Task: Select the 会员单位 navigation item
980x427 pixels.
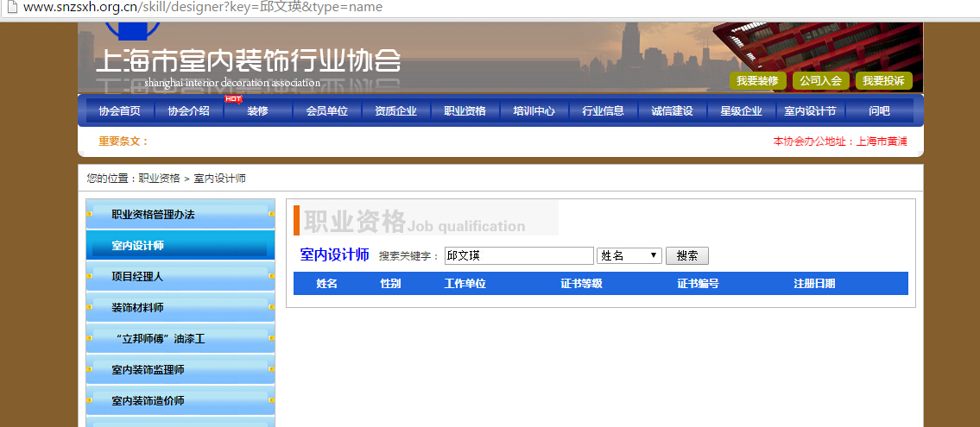Action: pos(326,111)
